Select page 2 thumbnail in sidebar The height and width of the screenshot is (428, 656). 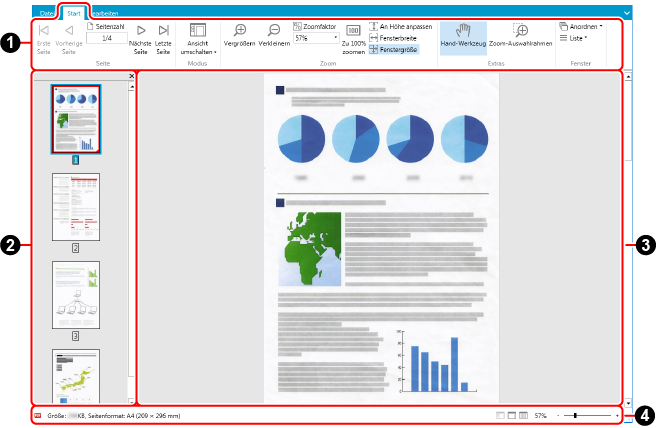coord(76,207)
